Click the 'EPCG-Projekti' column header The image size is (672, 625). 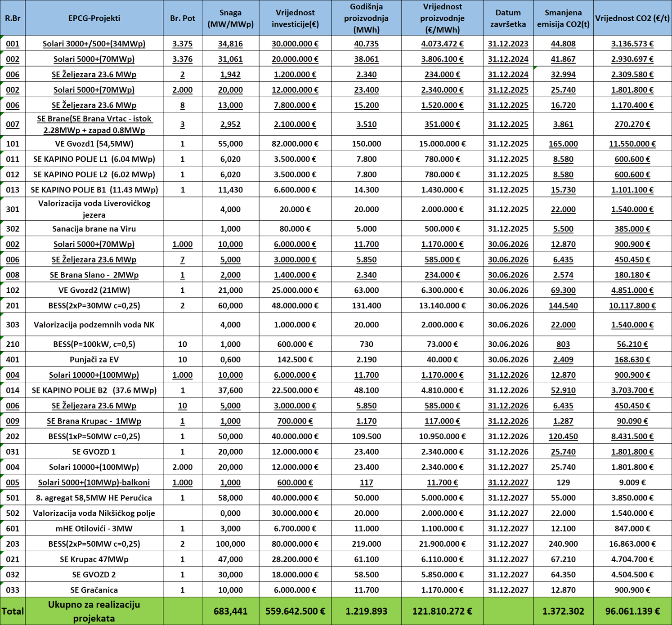pos(94,18)
